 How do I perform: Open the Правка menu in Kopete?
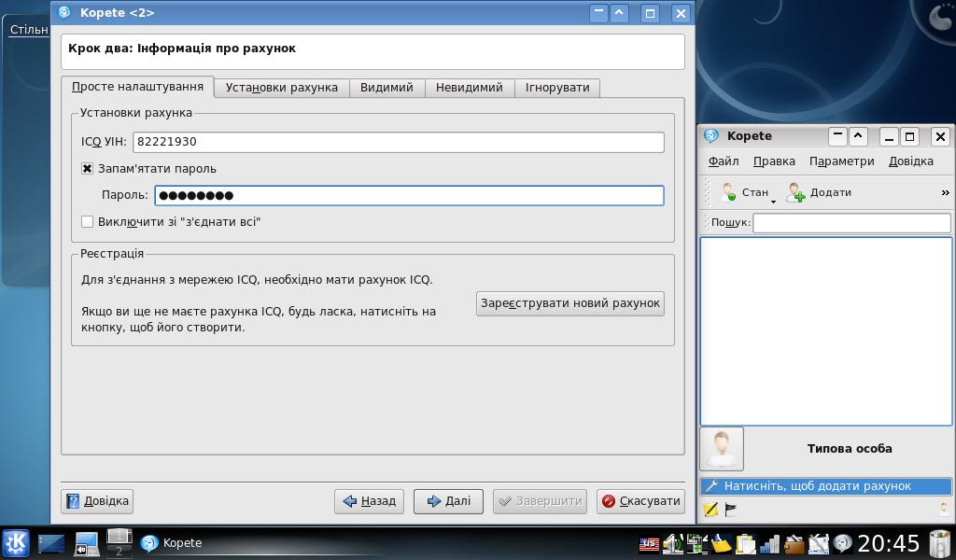point(774,161)
